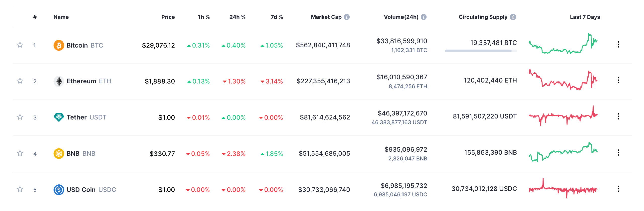Click the Tether logo icon

pos(59,117)
